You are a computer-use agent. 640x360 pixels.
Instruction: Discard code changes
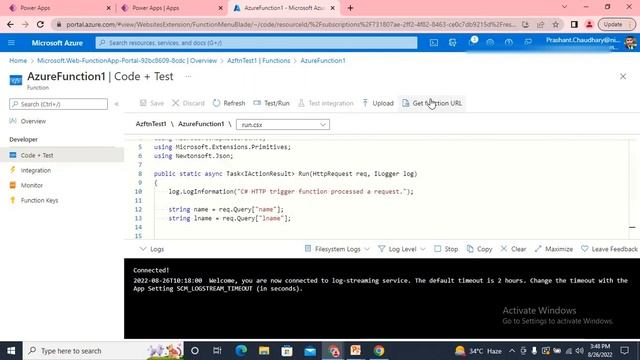tap(189, 103)
